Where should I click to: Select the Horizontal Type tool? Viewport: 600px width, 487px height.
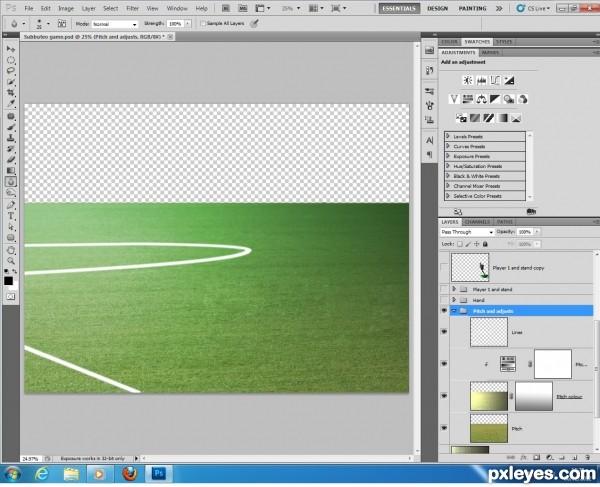(11, 216)
